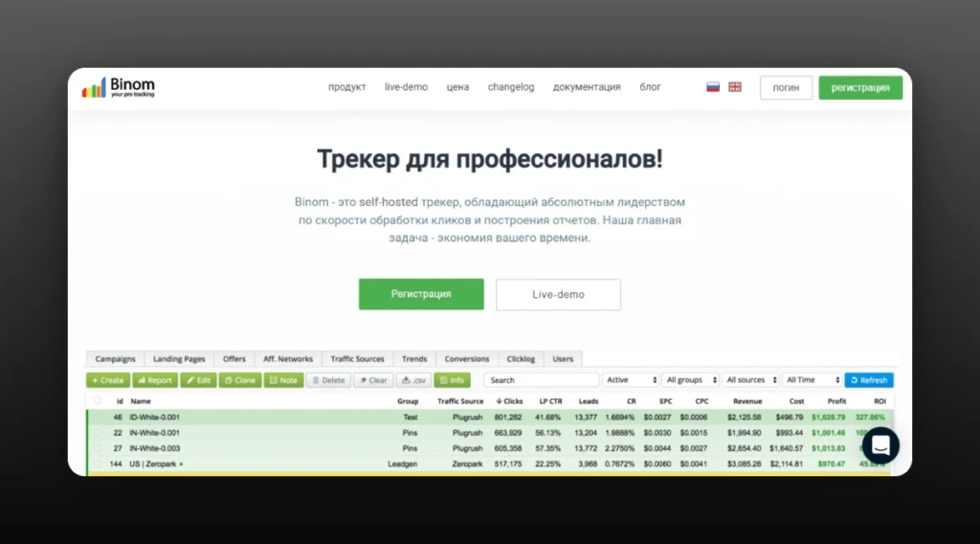Select the IN-White-0.003 campaign name
Viewport: 980px width, 544px height.
pyautogui.click(x=154, y=448)
